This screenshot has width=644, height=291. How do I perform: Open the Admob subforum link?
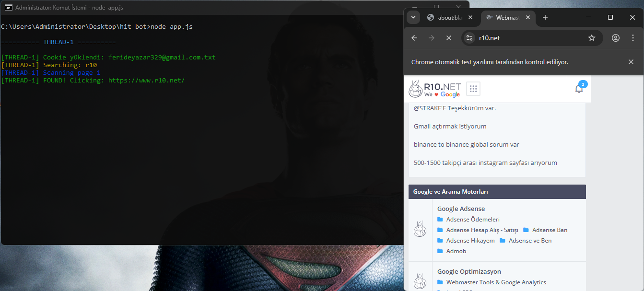pos(456,251)
